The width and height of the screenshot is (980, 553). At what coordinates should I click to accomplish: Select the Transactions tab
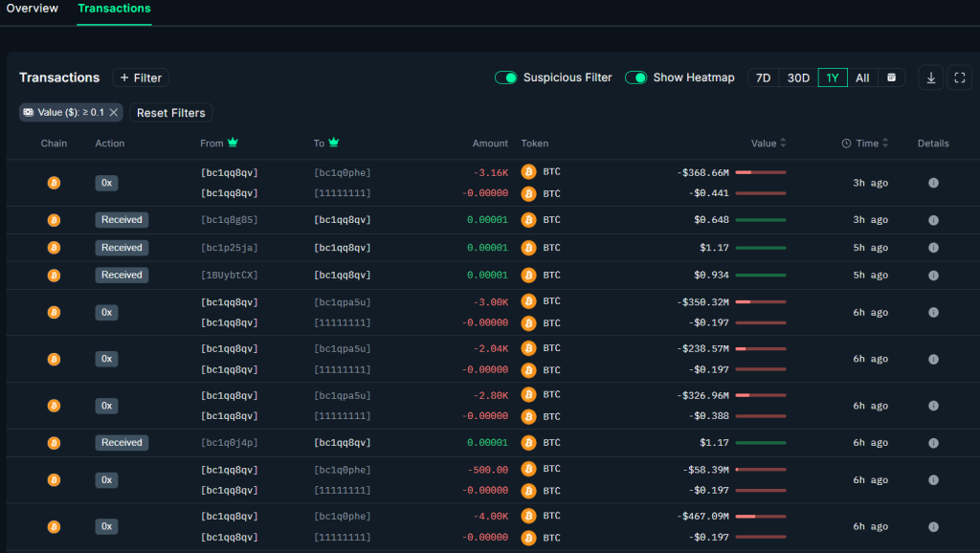(114, 9)
